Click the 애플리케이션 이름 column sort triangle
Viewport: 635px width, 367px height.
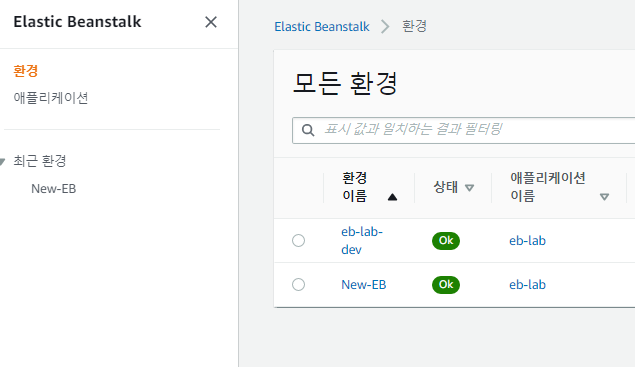click(x=604, y=197)
